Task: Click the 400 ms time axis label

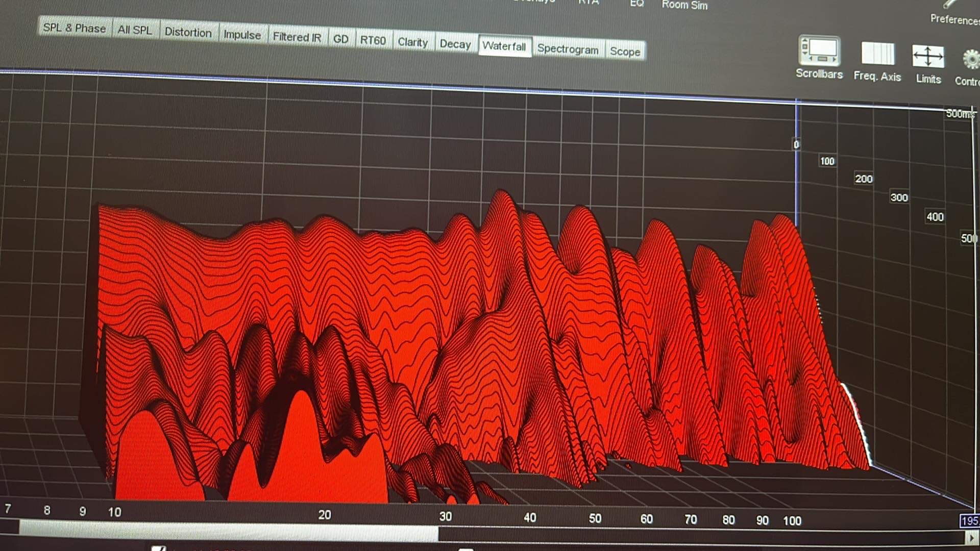Action: (x=935, y=217)
